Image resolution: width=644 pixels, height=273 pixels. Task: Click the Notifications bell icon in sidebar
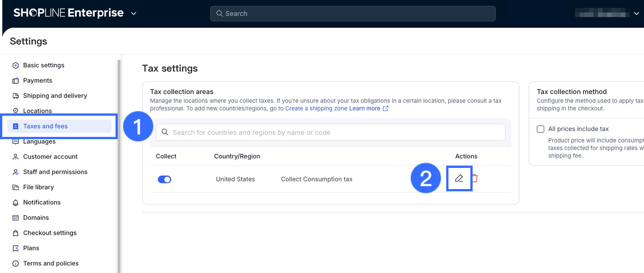tap(15, 203)
